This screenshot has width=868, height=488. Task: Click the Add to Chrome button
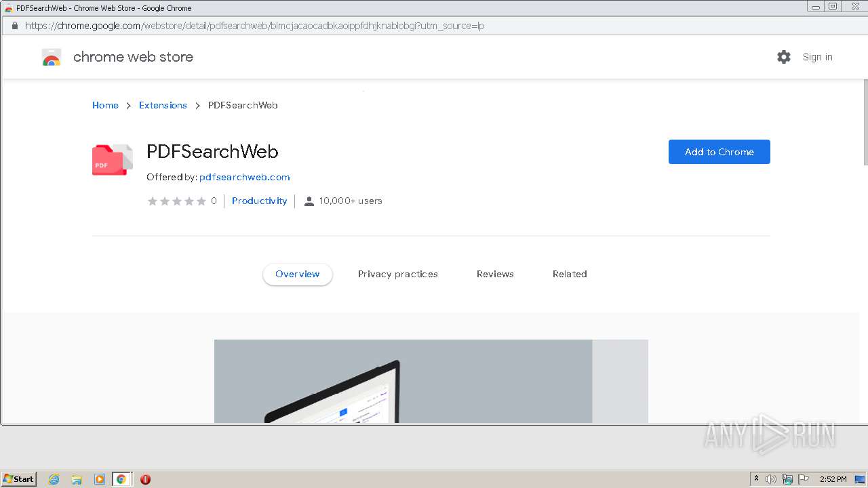[x=719, y=152]
